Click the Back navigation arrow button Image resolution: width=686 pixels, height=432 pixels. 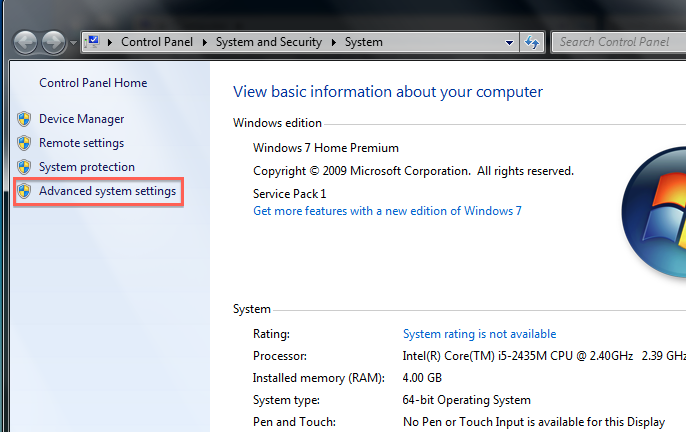[25, 42]
